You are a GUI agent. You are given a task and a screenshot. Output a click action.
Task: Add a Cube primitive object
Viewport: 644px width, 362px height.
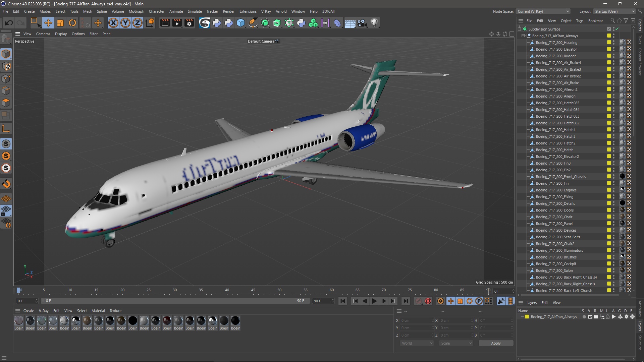click(x=241, y=23)
